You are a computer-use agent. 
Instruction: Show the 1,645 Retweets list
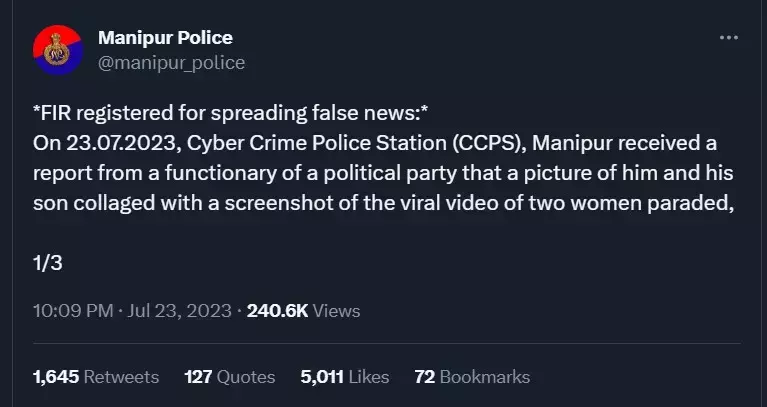(x=96, y=377)
